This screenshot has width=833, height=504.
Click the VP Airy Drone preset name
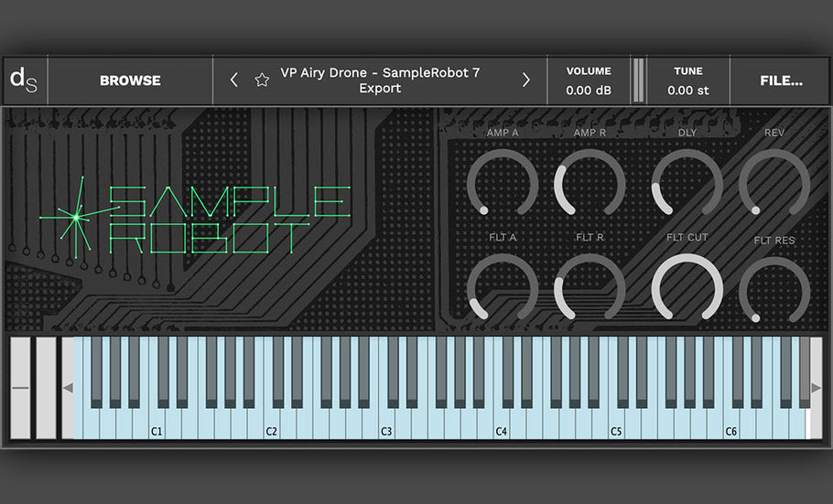pos(380,80)
